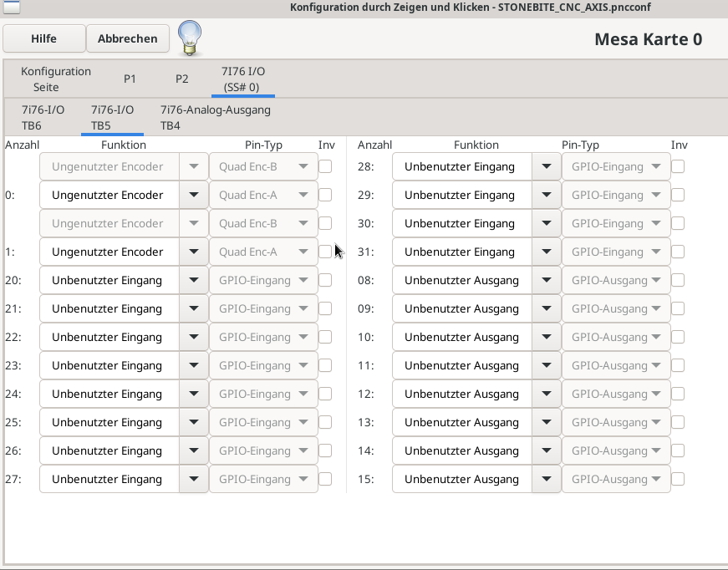Image resolution: width=728 pixels, height=570 pixels.
Task: Click the Abbrechen button
Action: 128,38
